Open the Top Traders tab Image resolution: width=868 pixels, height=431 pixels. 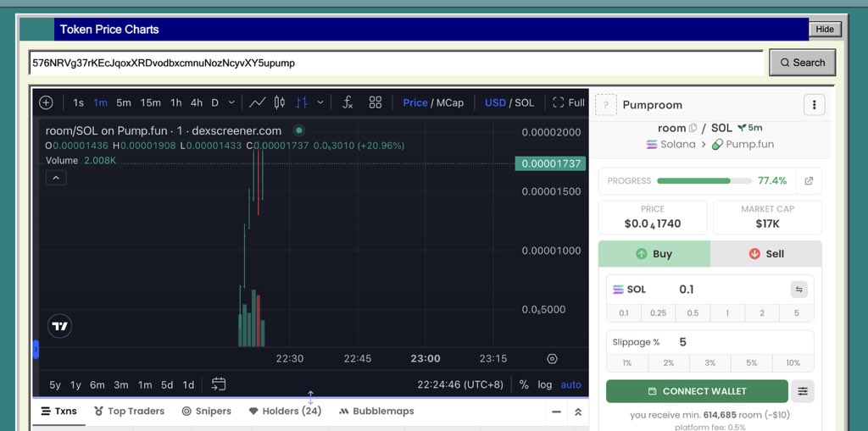click(129, 411)
